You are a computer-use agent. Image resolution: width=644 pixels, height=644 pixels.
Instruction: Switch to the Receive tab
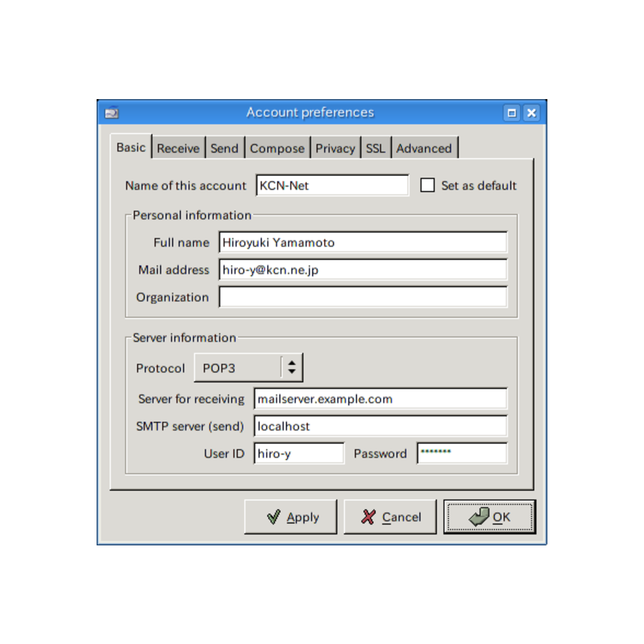click(x=178, y=148)
